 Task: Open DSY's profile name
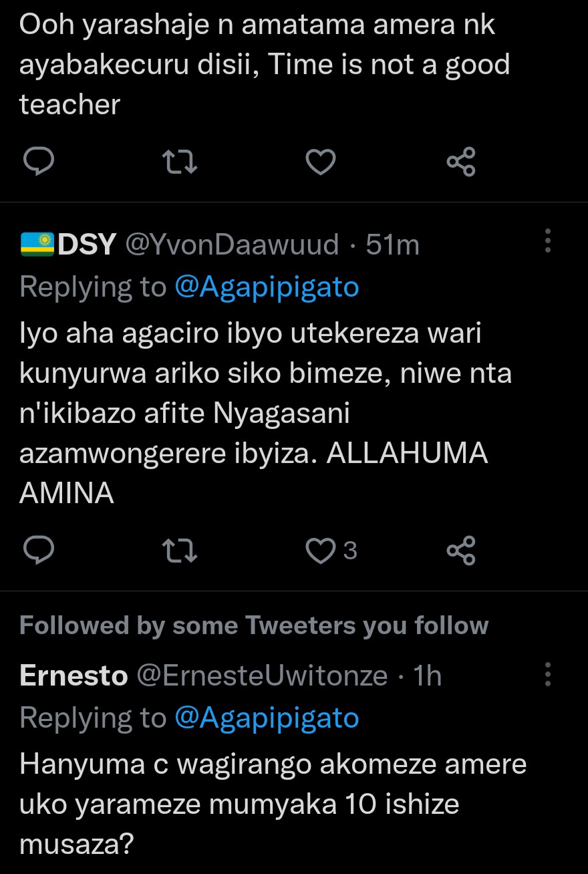point(88,245)
